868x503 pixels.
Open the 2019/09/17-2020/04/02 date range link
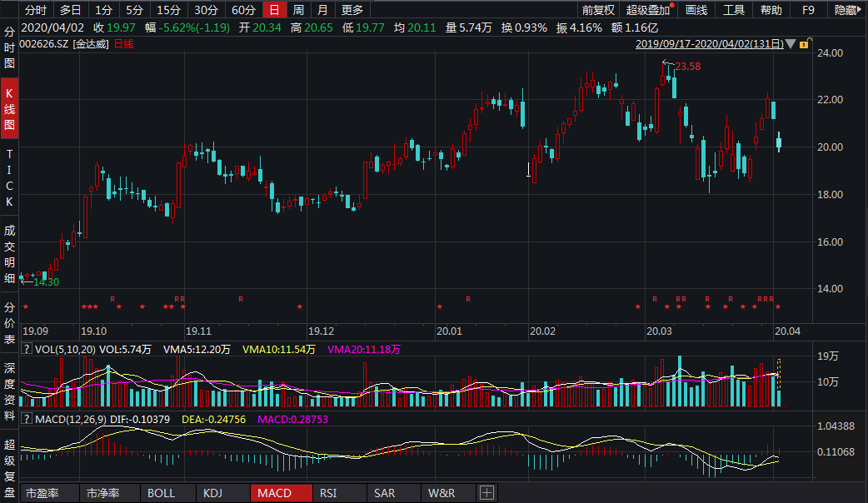(709, 43)
